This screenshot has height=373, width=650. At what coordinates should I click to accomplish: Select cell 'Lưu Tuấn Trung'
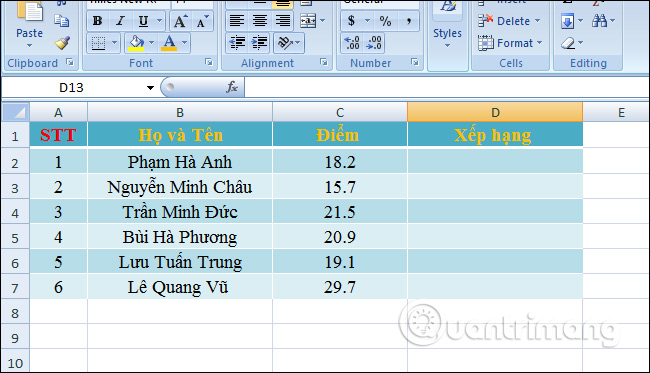(x=180, y=262)
